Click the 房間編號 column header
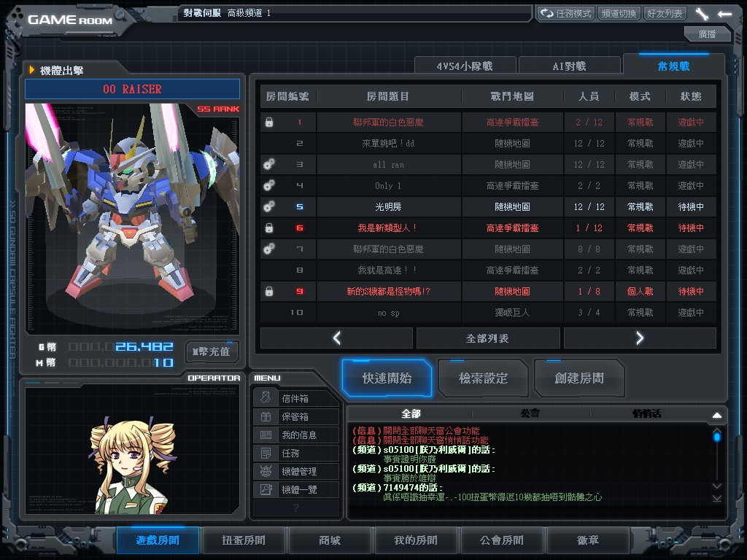This screenshot has height=560, width=747. point(287,96)
